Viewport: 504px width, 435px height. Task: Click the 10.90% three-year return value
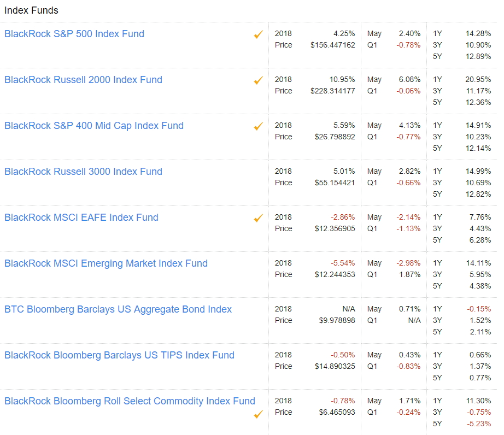click(478, 45)
